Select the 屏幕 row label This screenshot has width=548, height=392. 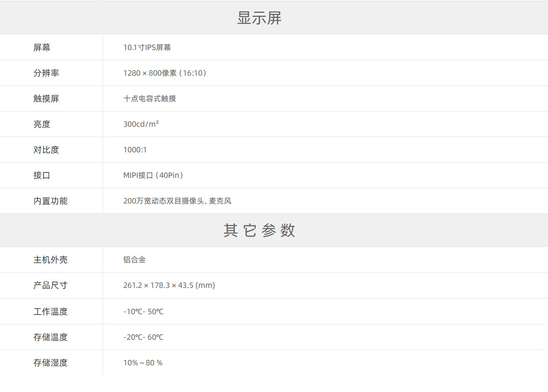coord(42,47)
